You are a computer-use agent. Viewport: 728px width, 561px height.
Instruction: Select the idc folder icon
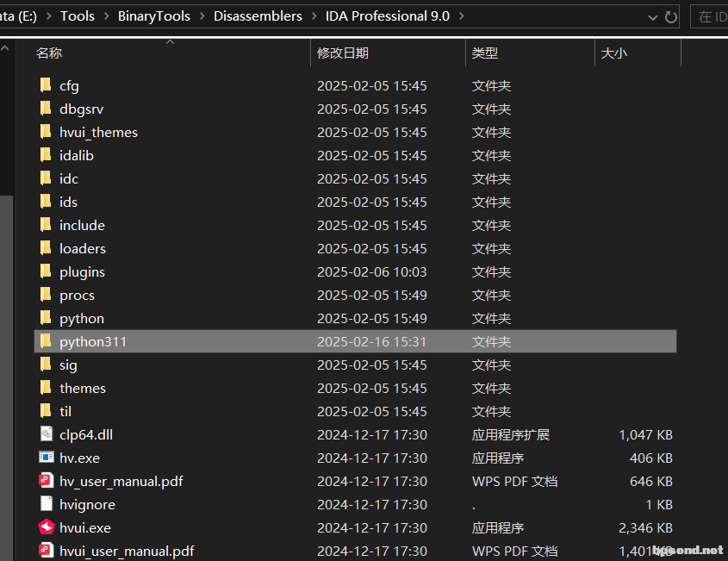point(46,178)
